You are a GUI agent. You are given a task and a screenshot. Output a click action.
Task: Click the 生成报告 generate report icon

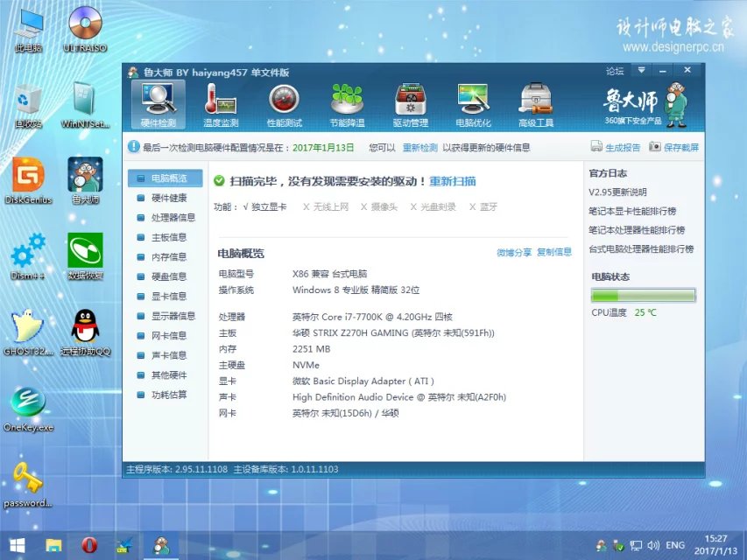point(596,146)
